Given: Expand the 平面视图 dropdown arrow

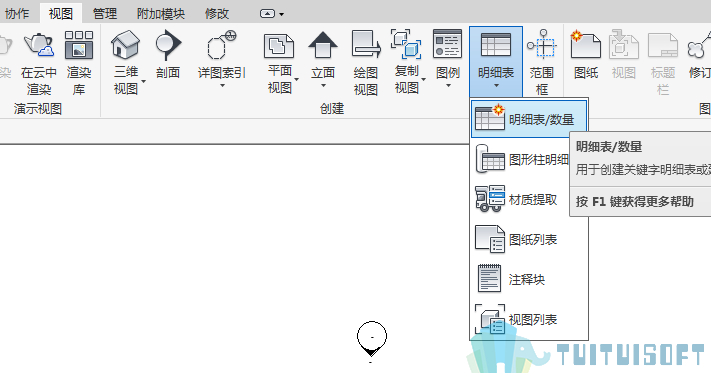Looking at the screenshot, I should 297,79.
